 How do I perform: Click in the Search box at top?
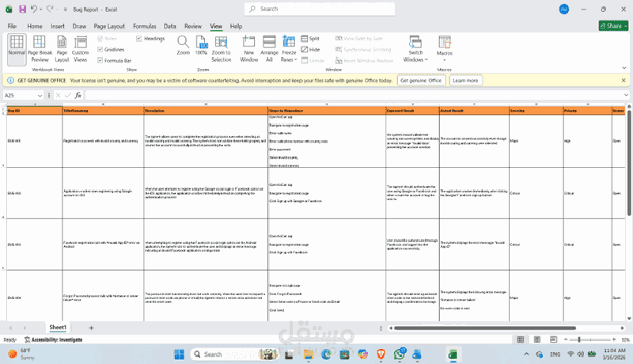click(320, 9)
